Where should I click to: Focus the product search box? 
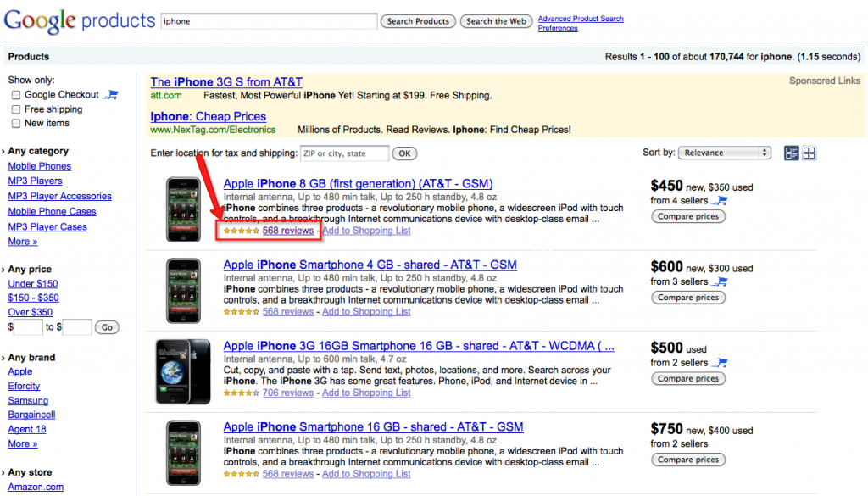coord(269,21)
